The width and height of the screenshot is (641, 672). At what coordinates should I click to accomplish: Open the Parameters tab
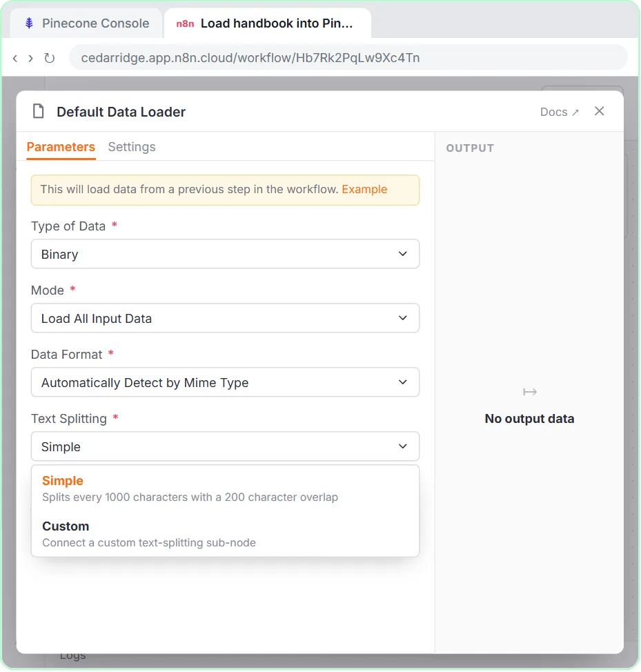(x=61, y=147)
